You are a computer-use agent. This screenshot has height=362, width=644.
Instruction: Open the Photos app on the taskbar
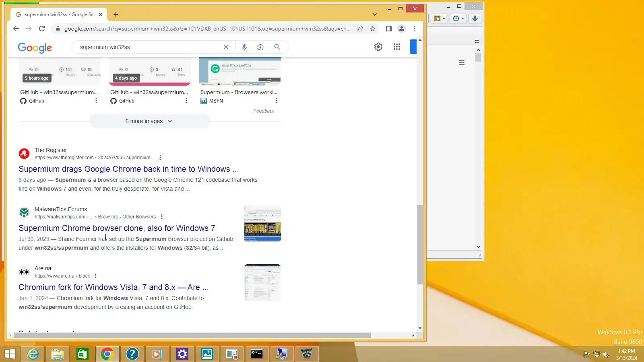point(207,354)
